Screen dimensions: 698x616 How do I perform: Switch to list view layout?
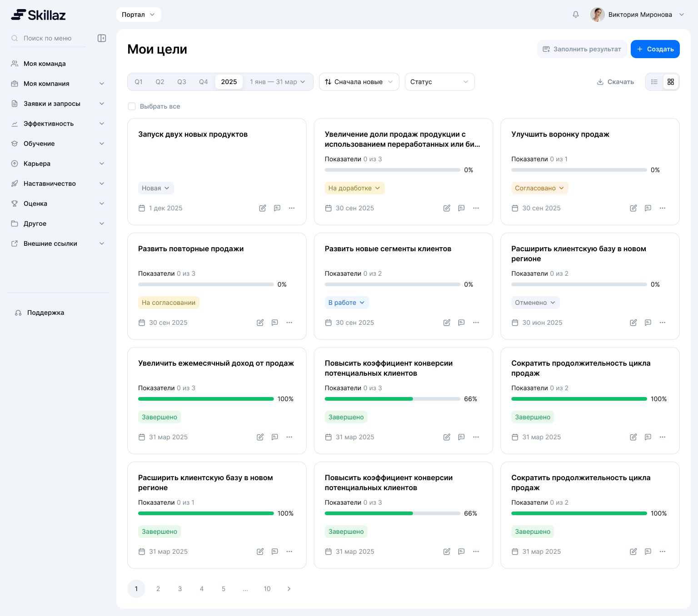pos(654,82)
